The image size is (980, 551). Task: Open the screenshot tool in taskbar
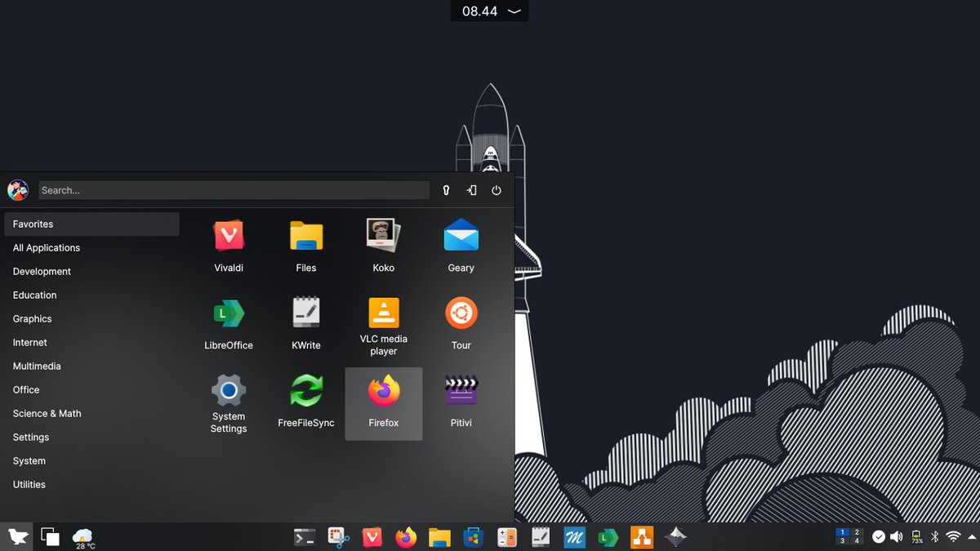pyautogui.click(x=339, y=537)
